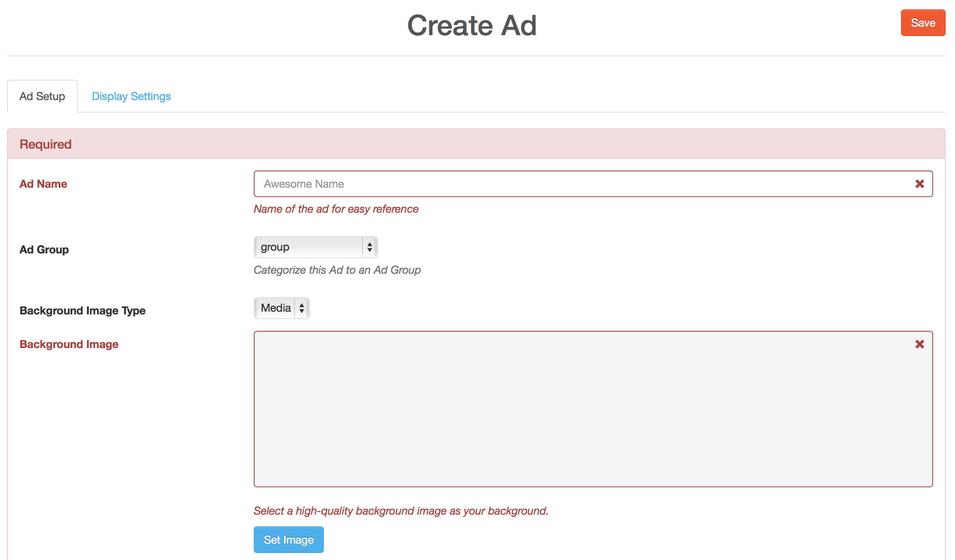
Task: Click the Background Image label
Action: point(69,345)
